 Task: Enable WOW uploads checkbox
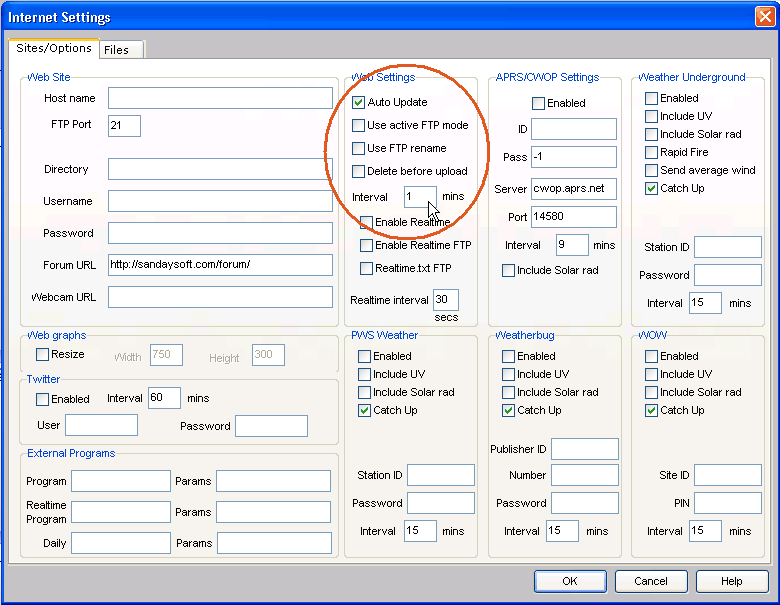pyautogui.click(x=651, y=356)
